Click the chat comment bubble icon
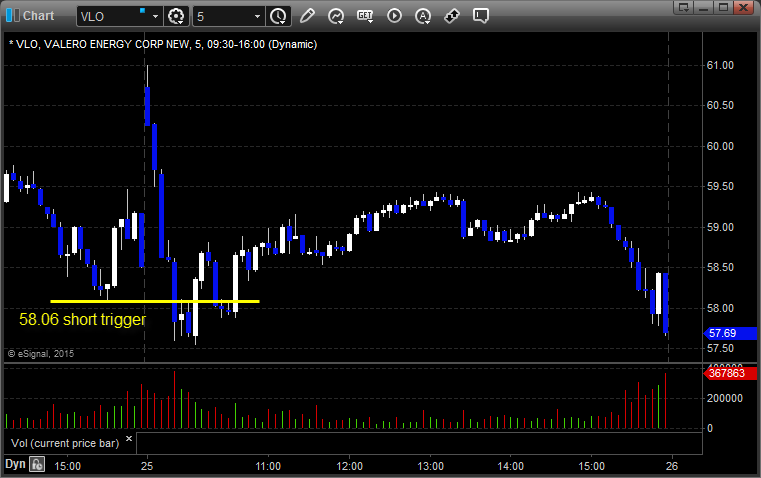Viewport: 761px width, 478px height. 481,16
